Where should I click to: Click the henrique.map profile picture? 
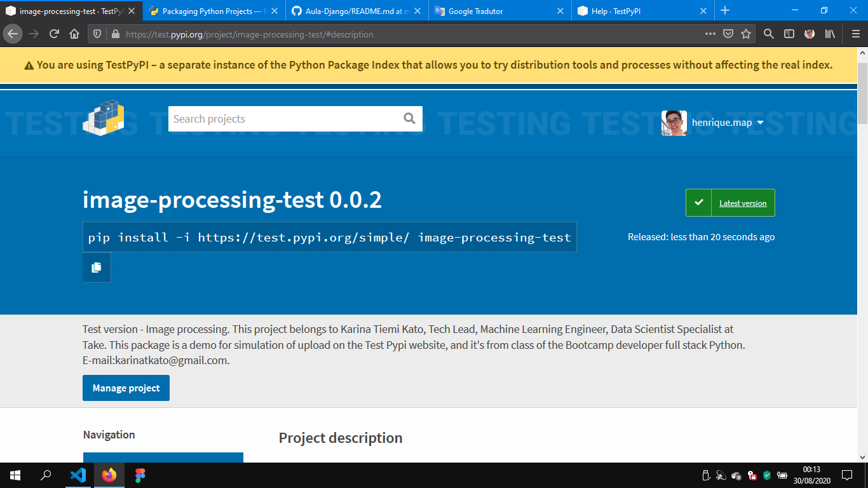click(674, 123)
